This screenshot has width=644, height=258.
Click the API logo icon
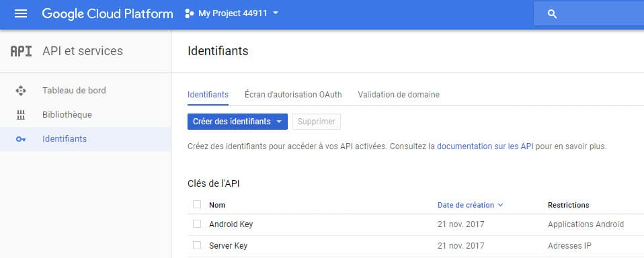pyautogui.click(x=21, y=51)
